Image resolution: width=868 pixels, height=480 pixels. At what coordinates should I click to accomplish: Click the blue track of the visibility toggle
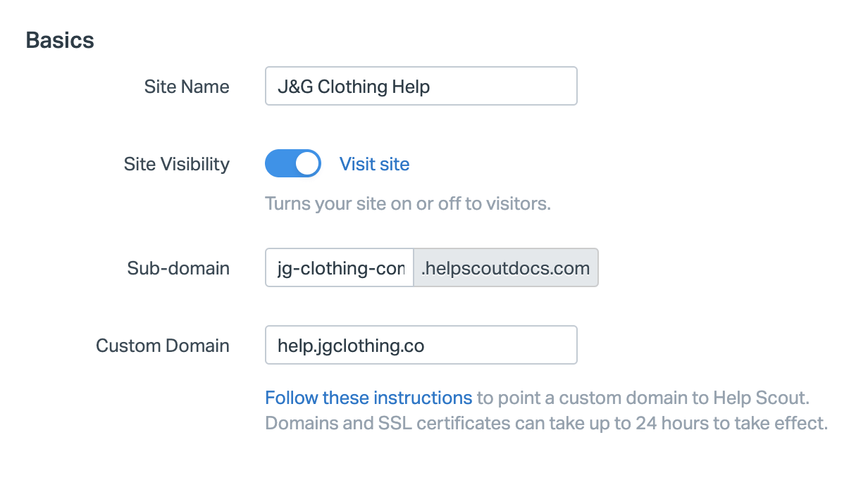(x=279, y=164)
